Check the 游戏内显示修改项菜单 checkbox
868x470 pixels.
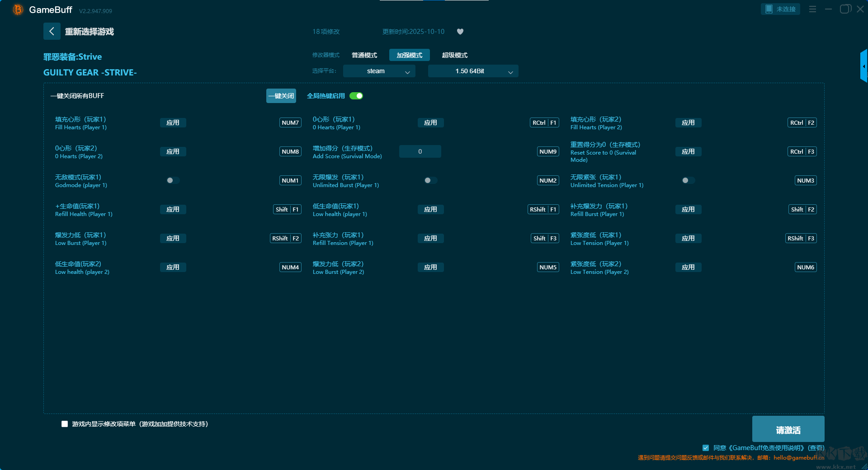(65, 424)
